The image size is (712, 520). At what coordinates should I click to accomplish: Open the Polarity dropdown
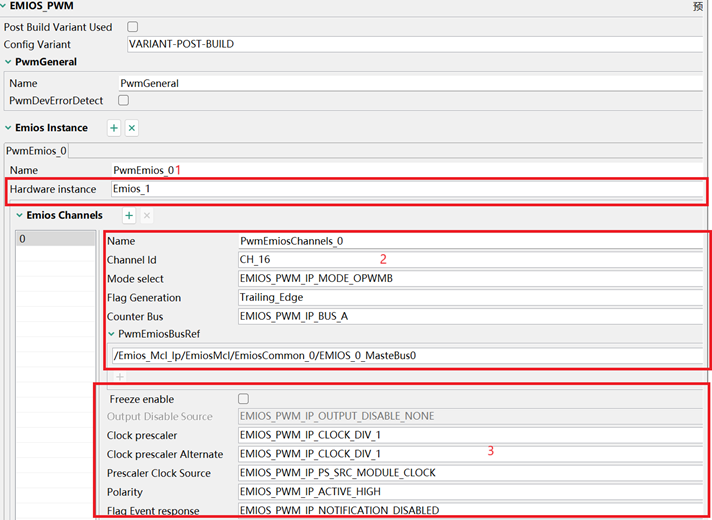(470, 492)
